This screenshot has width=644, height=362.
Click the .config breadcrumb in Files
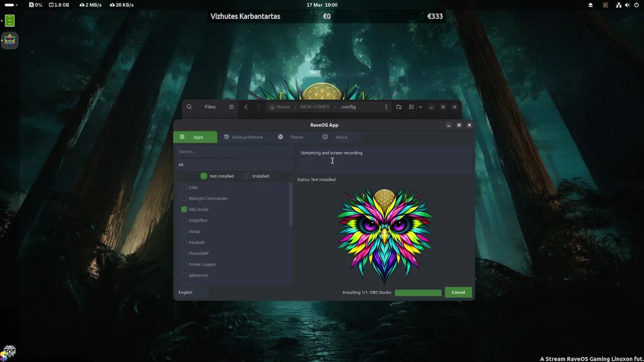(348, 107)
